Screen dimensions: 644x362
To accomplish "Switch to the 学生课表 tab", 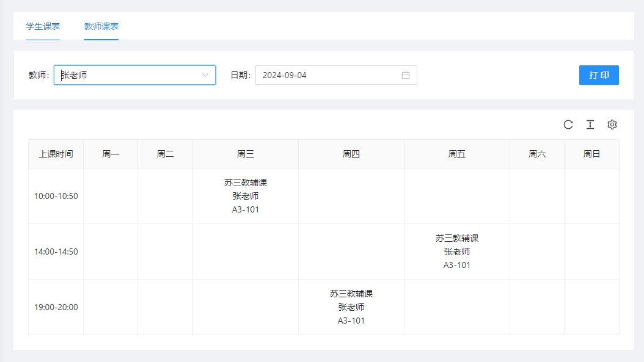I will pyautogui.click(x=43, y=26).
